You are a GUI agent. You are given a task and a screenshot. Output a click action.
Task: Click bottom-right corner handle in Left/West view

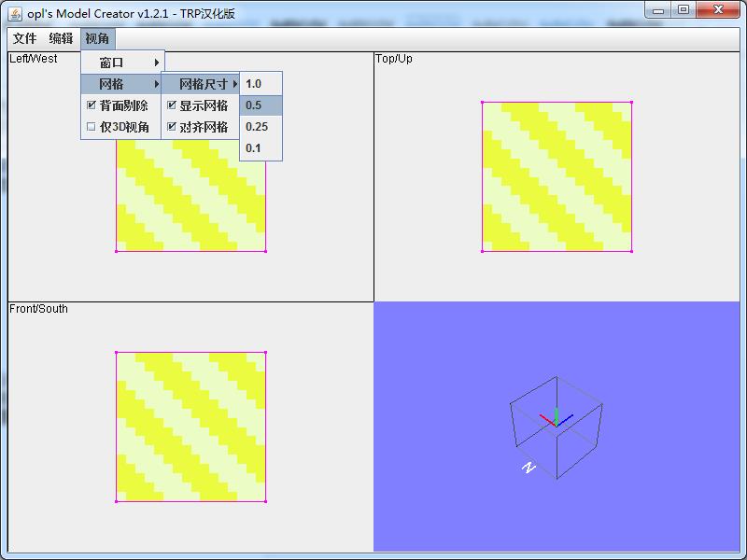pos(265,251)
